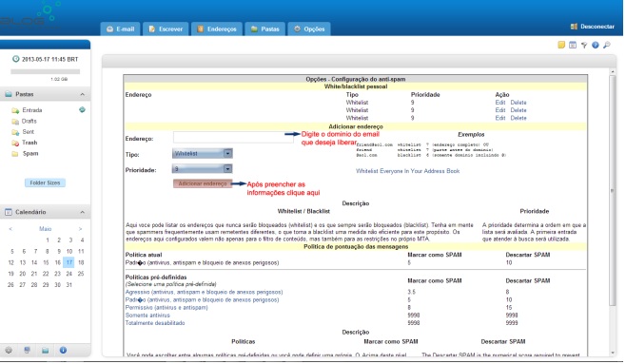Click the Drafts folder icon
The height and width of the screenshot is (364, 626).
(x=15, y=122)
